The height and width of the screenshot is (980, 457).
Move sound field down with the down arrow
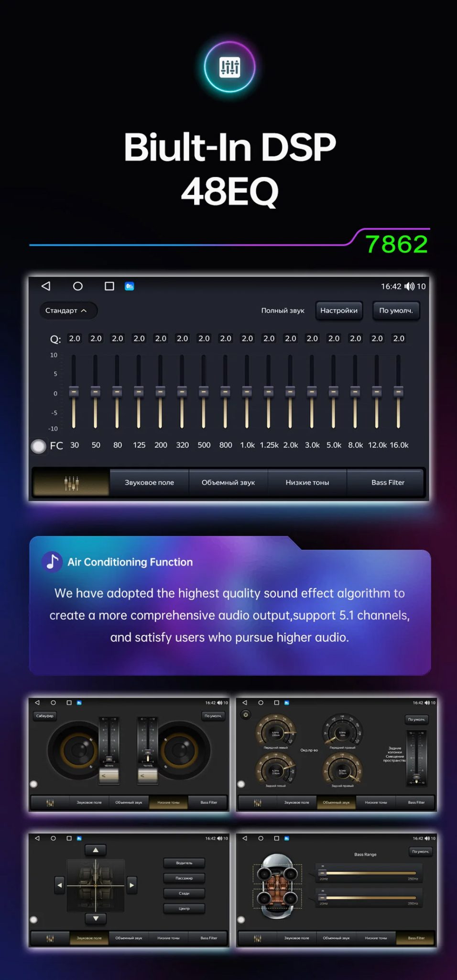pos(96,918)
